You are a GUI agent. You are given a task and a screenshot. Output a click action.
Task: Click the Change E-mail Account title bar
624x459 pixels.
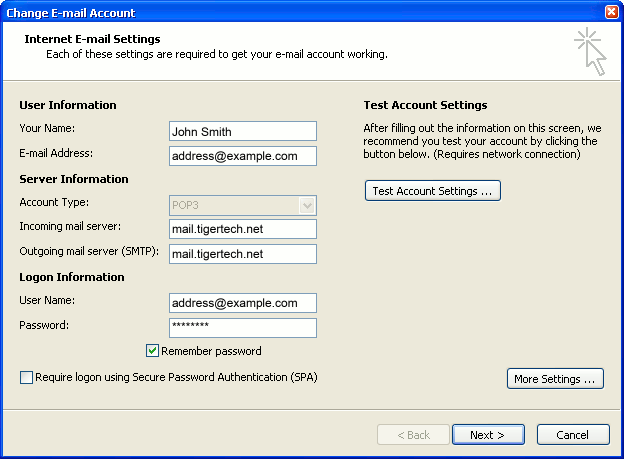[x=300, y=12]
